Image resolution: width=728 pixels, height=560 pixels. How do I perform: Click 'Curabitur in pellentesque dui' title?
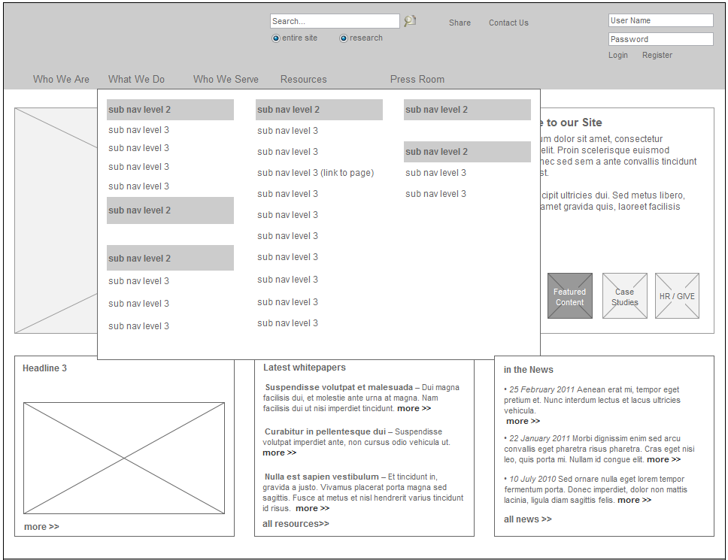pyautogui.click(x=325, y=432)
